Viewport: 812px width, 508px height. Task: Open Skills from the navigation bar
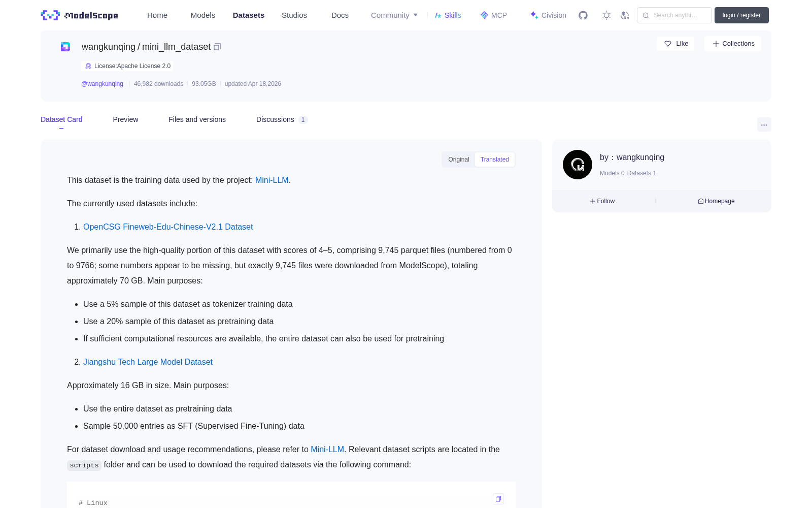[x=448, y=15]
